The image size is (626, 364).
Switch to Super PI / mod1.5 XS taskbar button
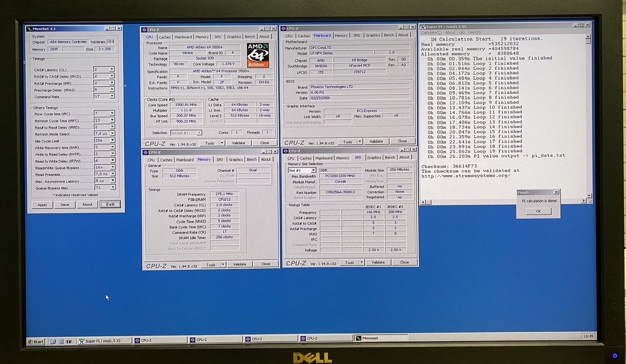104,341
